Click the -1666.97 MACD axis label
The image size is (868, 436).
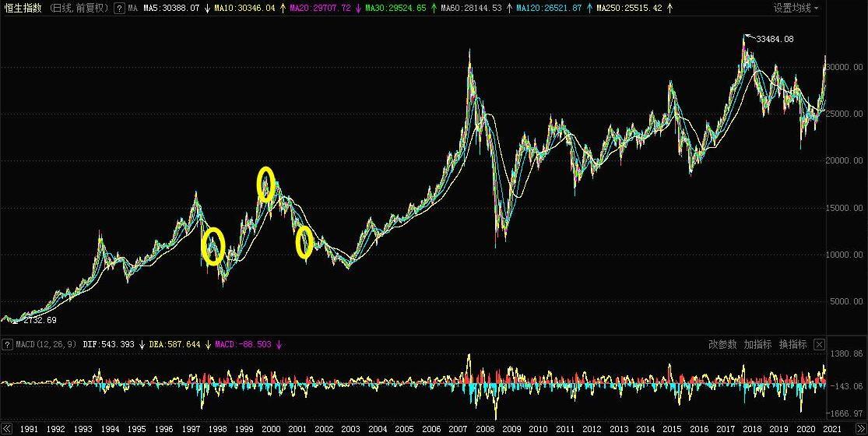coord(845,413)
